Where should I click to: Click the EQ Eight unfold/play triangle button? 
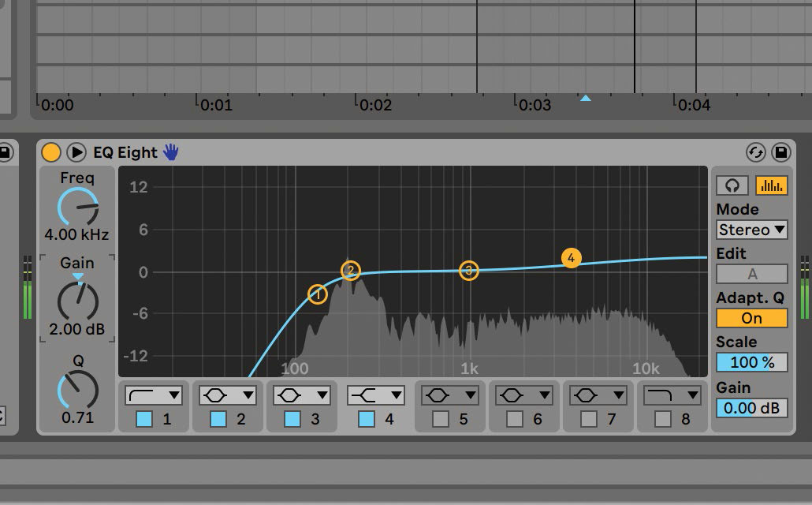pyautogui.click(x=76, y=152)
